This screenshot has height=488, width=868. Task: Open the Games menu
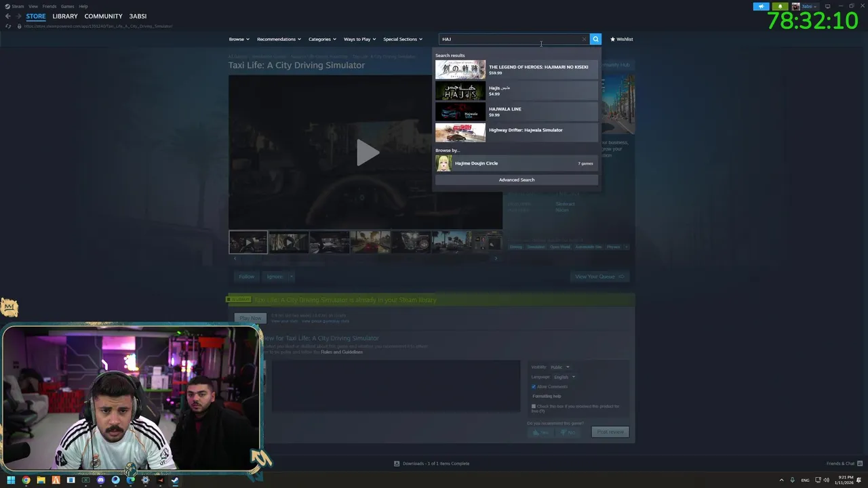point(67,6)
